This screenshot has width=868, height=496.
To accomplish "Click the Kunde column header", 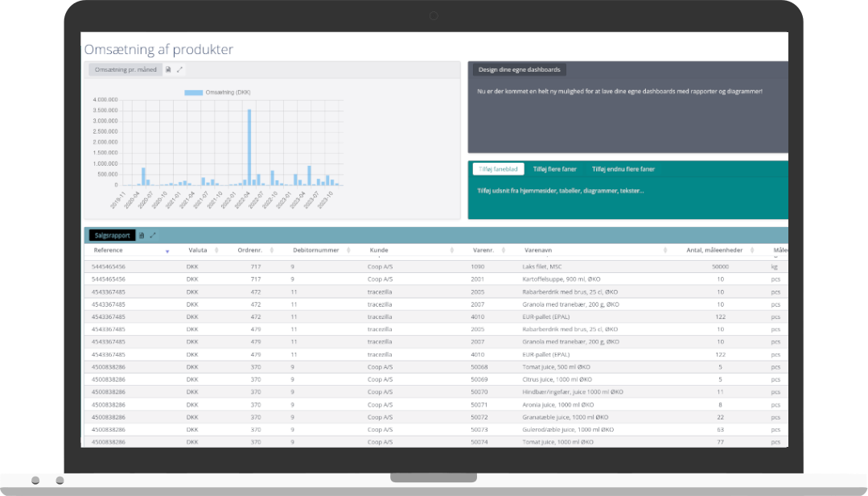I will tap(379, 250).
